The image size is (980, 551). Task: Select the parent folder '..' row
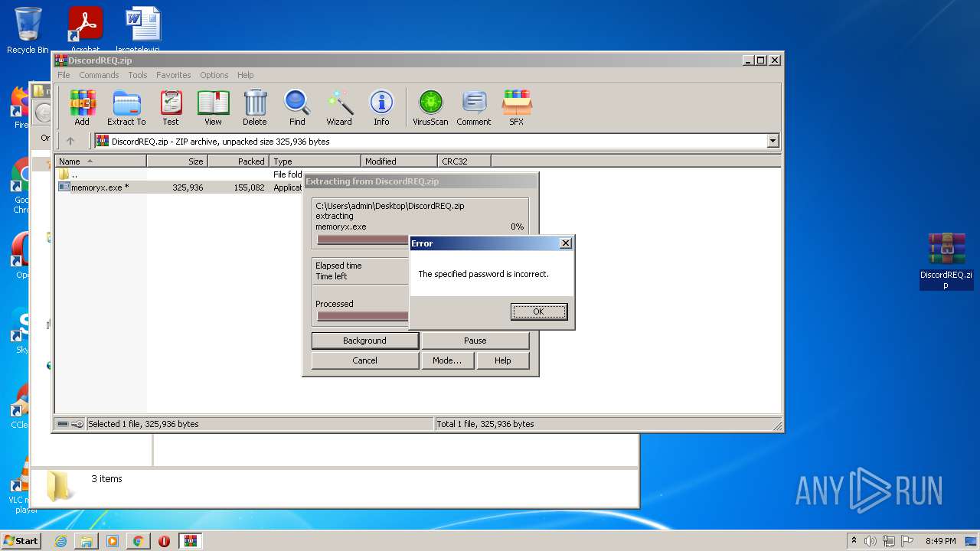(x=180, y=174)
